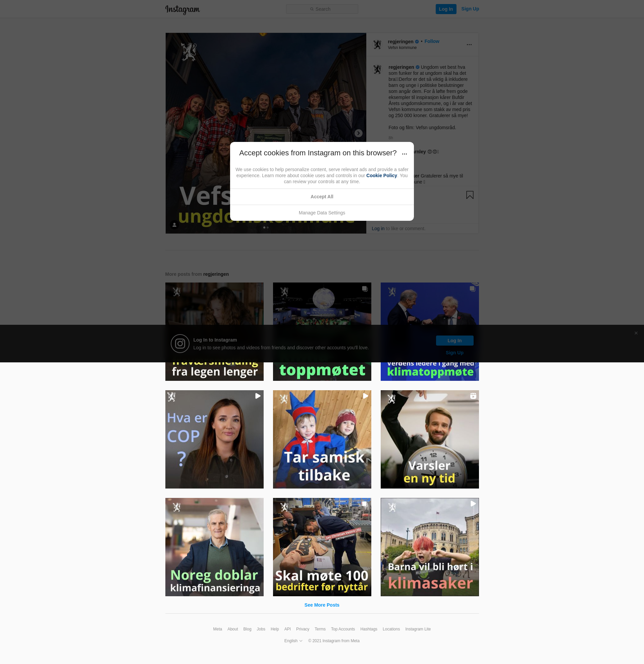Open Top Accounts footer link
The image size is (644, 664).
pyautogui.click(x=343, y=629)
